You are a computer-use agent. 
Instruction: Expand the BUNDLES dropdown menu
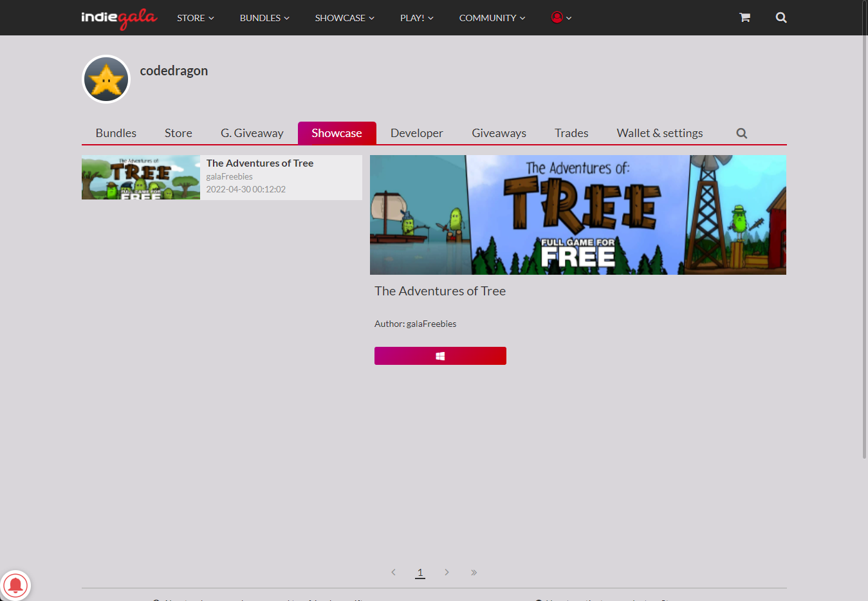coord(264,18)
